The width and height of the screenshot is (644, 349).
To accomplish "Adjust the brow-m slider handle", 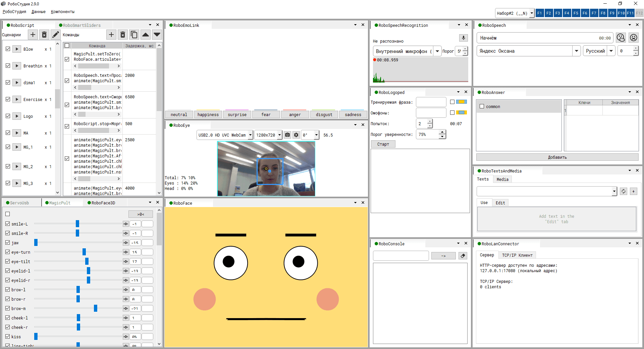I will [x=96, y=308].
